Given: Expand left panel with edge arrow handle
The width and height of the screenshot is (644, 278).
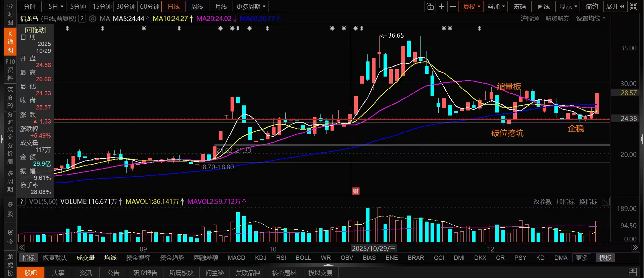Looking at the screenshot, I should click(x=2, y=139).
